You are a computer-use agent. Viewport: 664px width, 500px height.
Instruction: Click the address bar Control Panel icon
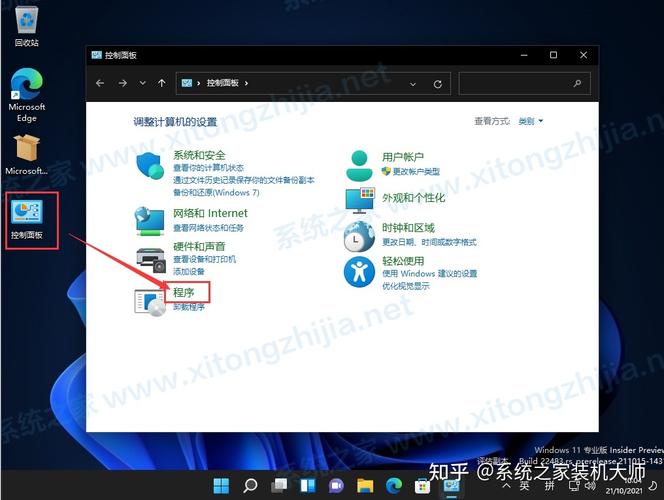(x=187, y=83)
